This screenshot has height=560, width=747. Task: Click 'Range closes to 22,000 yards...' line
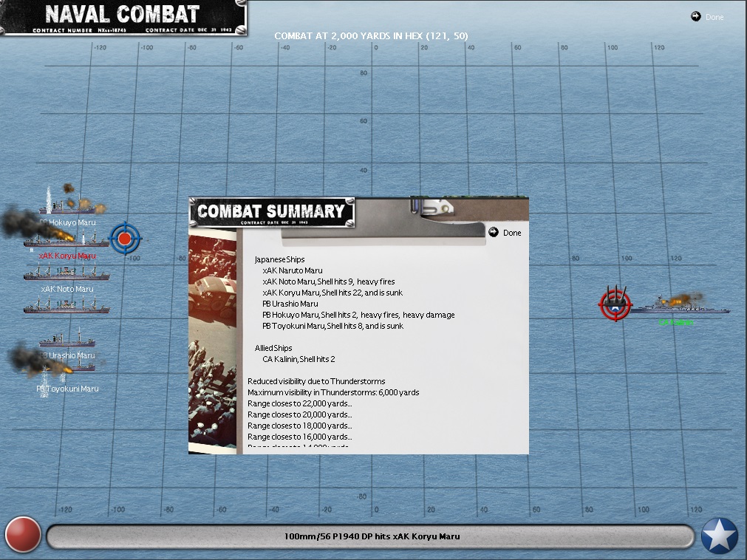click(x=300, y=403)
